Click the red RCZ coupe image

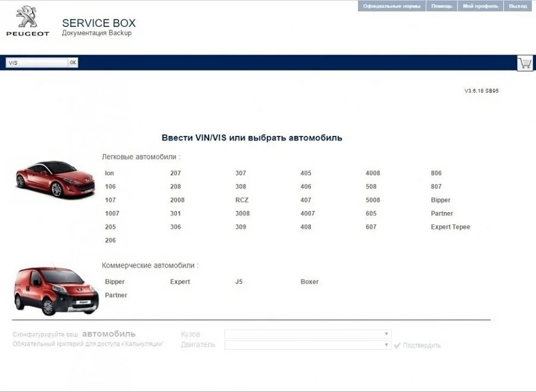[x=55, y=179]
